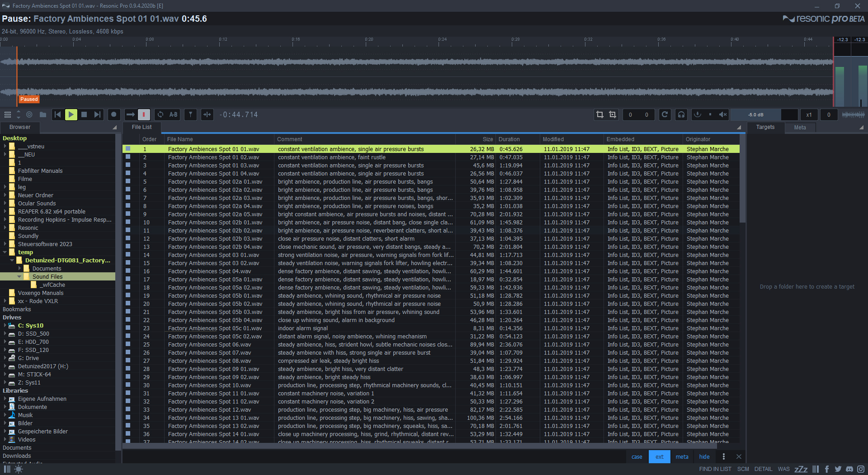Image resolution: width=868 pixels, height=475 pixels.
Task: Toggle the 'ext' search filter
Action: pyautogui.click(x=659, y=457)
